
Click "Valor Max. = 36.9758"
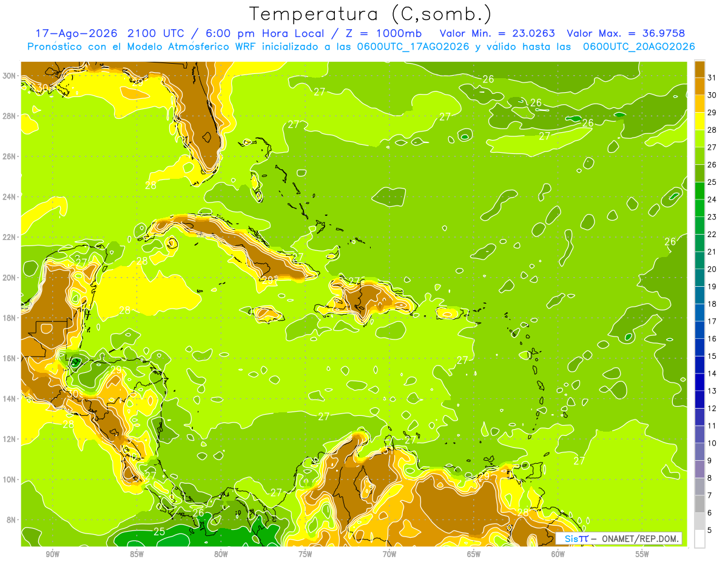[626, 33]
